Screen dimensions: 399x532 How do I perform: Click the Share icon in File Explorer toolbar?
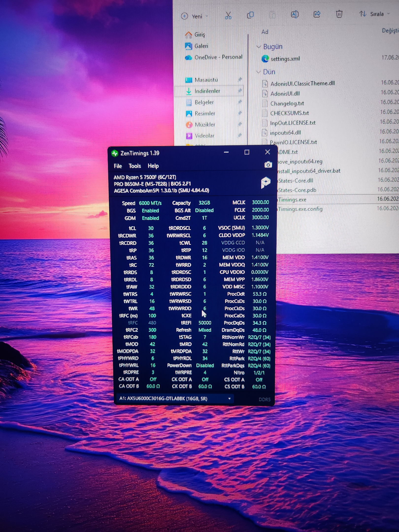(x=317, y=14)
